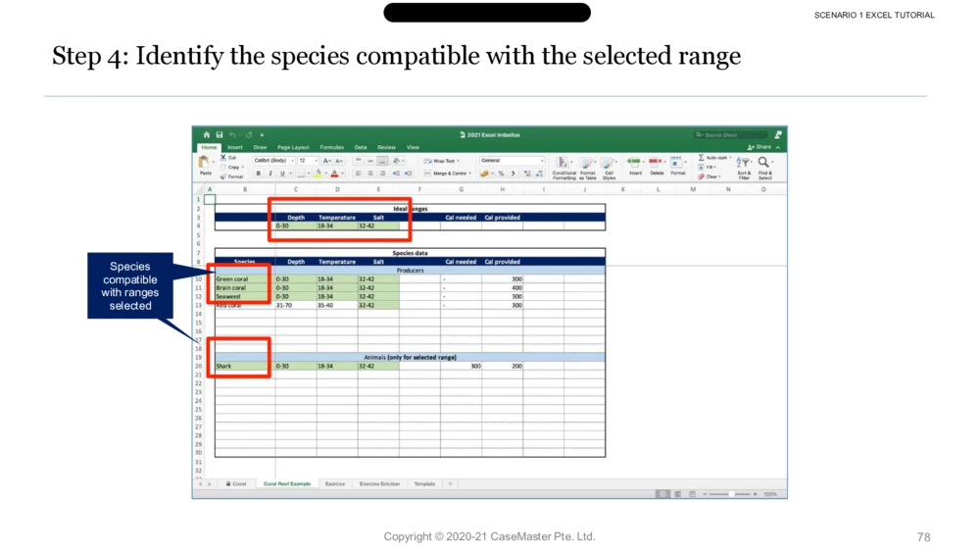The image size is (980, 553).
Task: Click the Share button
Action: tap(762, 147)
